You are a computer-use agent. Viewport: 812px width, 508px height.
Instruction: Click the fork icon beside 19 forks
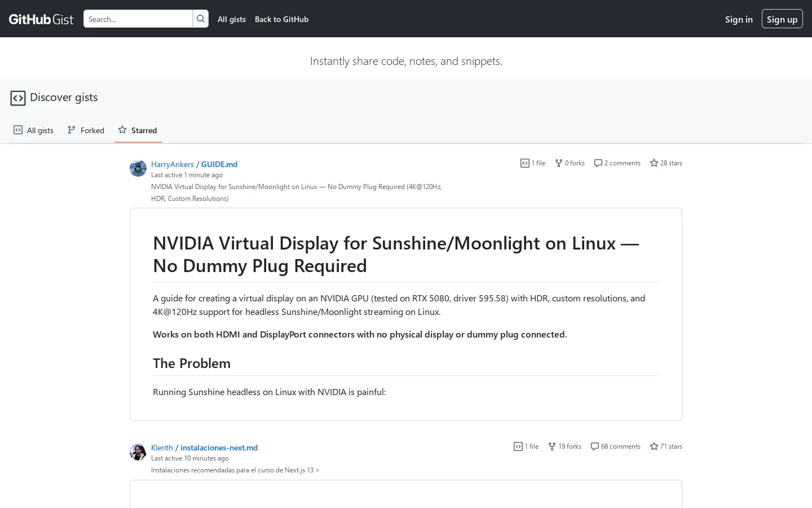click(x=552, y=446)
